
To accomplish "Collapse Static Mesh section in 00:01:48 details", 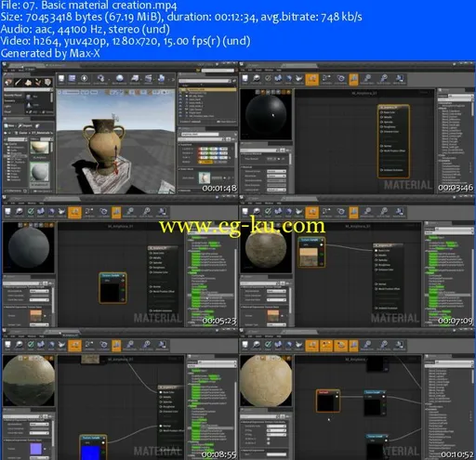I will pos(180,169).
